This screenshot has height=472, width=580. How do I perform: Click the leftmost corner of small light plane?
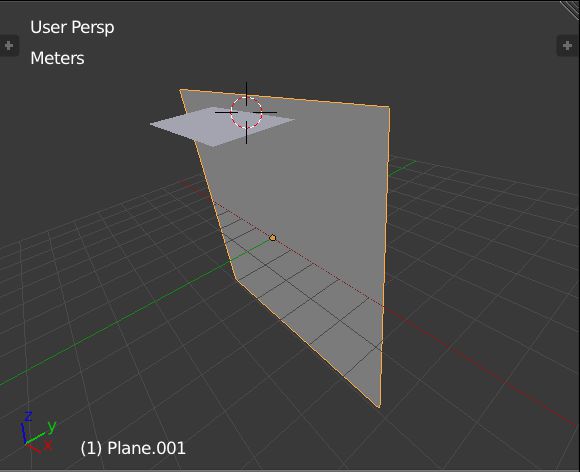151,124
